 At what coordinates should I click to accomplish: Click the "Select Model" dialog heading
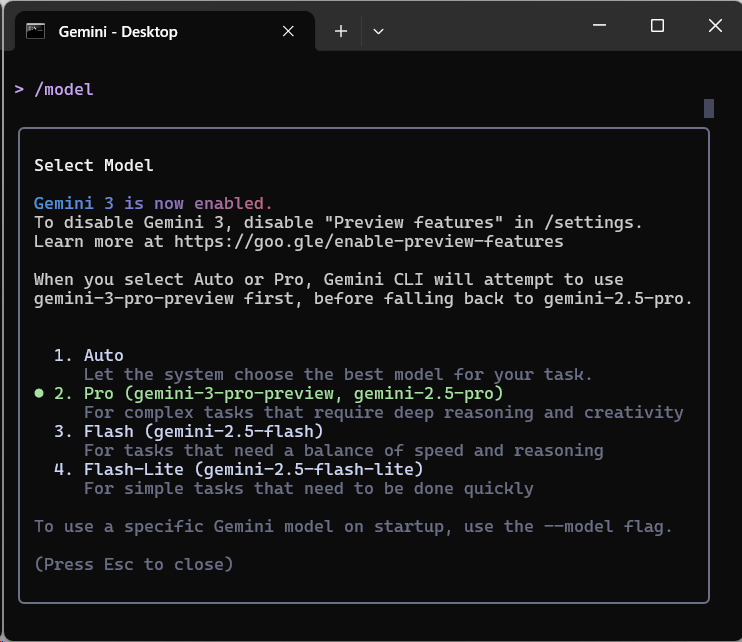pos(94,165)
